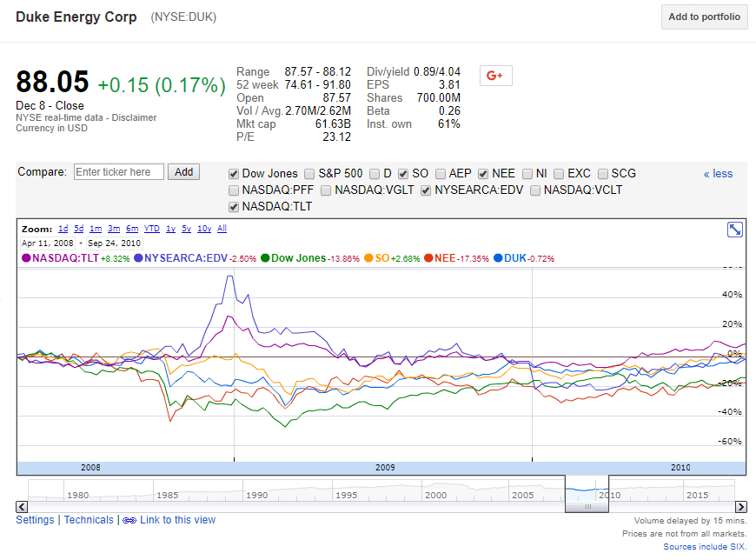Click the scroll left arrow under the chart

pyautogui.click(x=22, y=506)
